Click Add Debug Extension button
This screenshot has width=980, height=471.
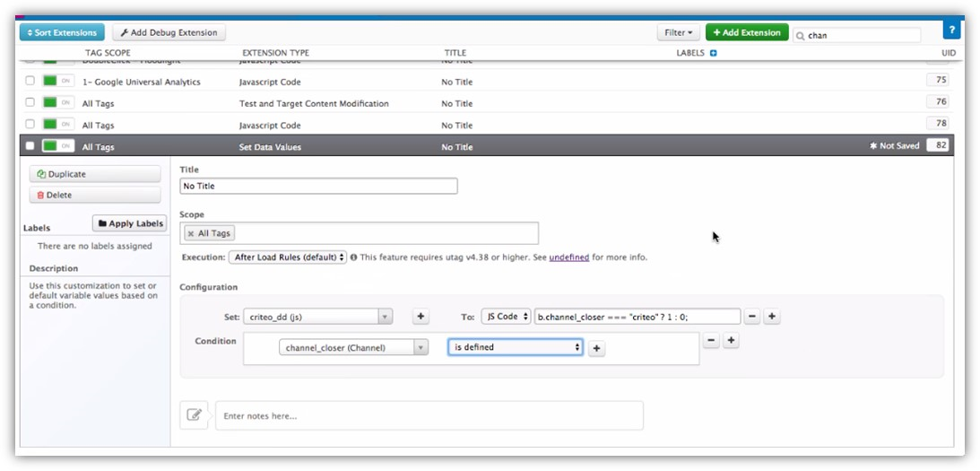(x=169, y=32)
